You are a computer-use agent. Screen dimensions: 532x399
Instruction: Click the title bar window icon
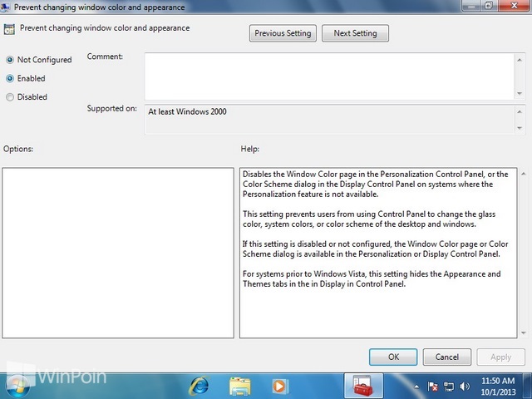click(x=5, y=7)
